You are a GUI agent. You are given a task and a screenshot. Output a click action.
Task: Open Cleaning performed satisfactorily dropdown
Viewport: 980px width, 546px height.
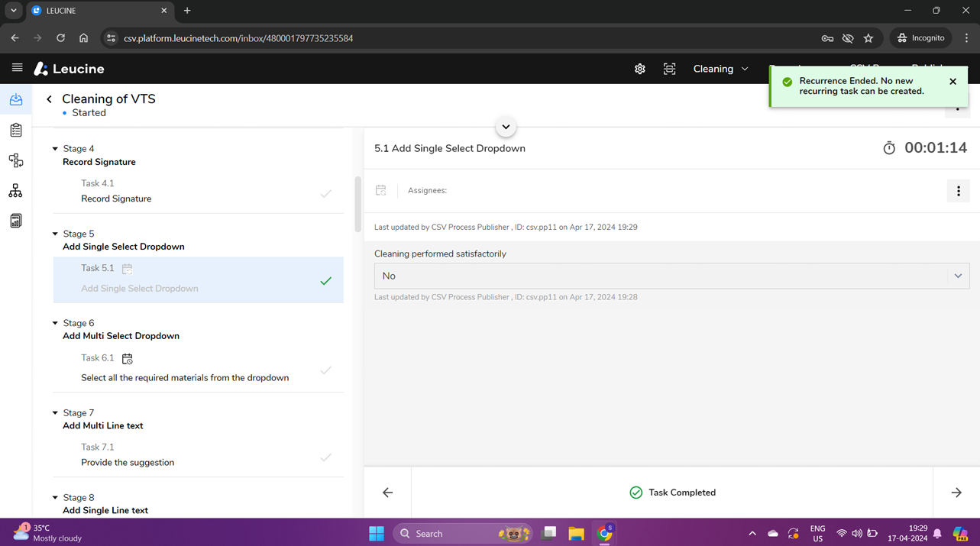[672, 276]
